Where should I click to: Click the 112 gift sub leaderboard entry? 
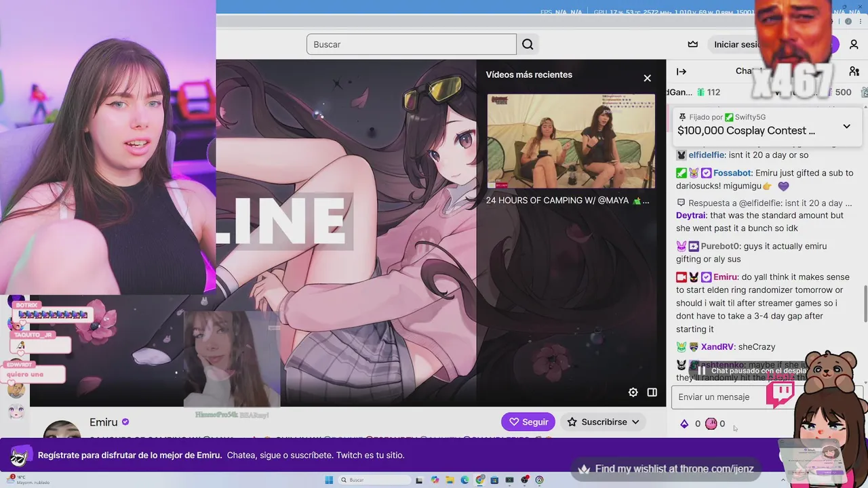click(707, 92)
